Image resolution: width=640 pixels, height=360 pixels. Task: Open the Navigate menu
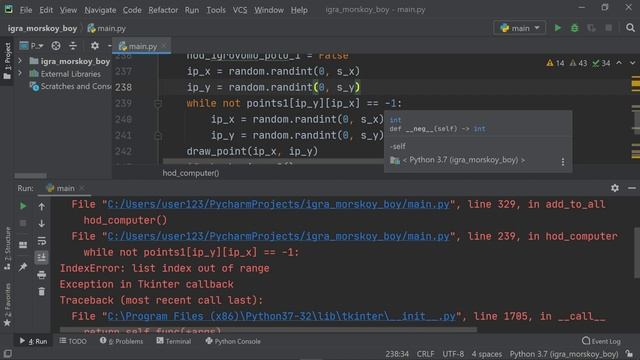pyautogui.click(x=100, y=10)
